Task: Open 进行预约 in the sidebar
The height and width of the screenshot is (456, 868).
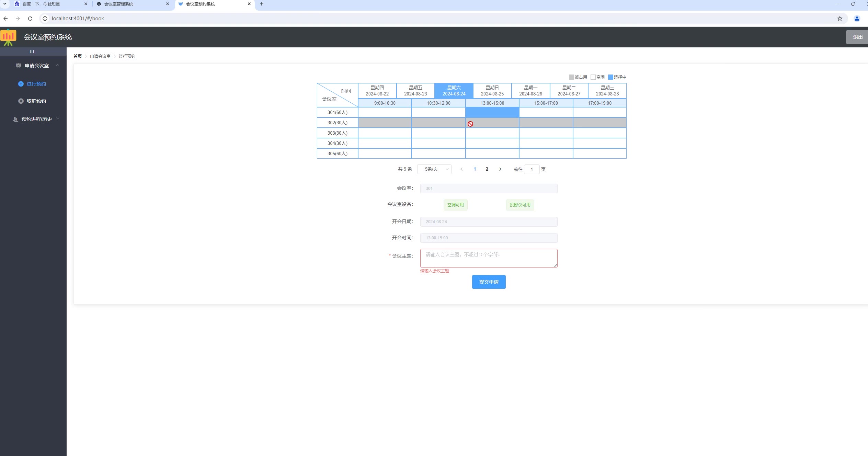Action: point(36,84)
